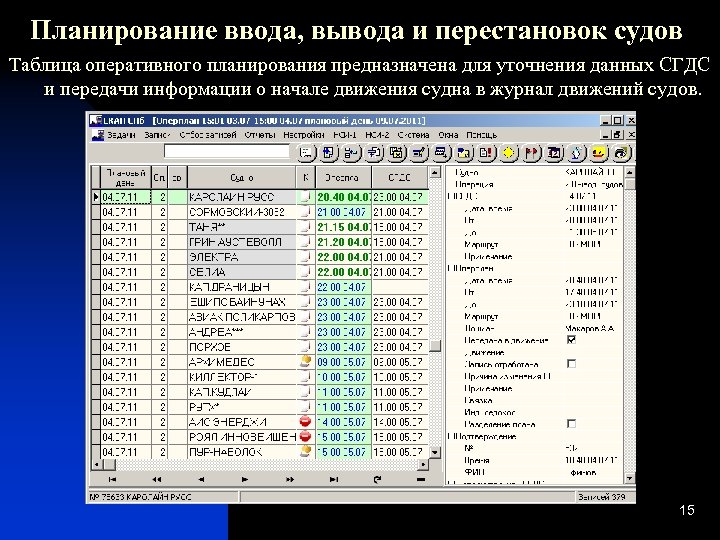Screen dimensions: 720x540
Task: Open the НСИ-2 menu
Action: click(x=377, y=135)
